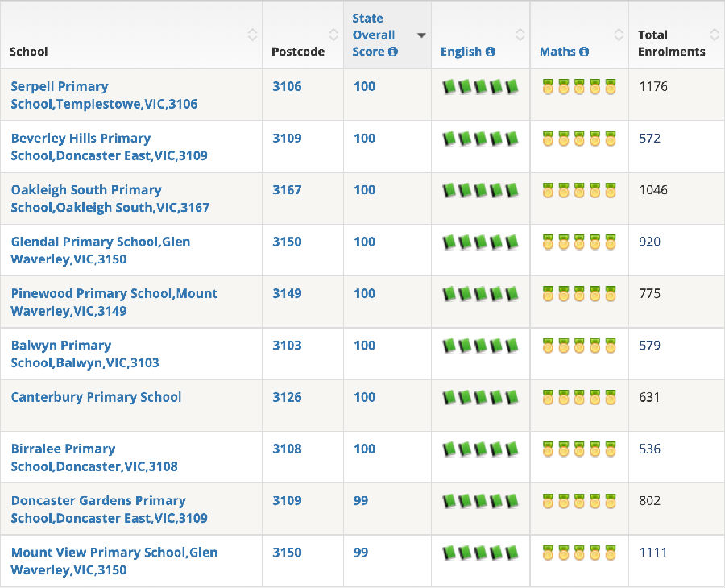Click Maths medal rating in Pinewood row
This screenshot has width=725, height=588.
pos(579,294)
